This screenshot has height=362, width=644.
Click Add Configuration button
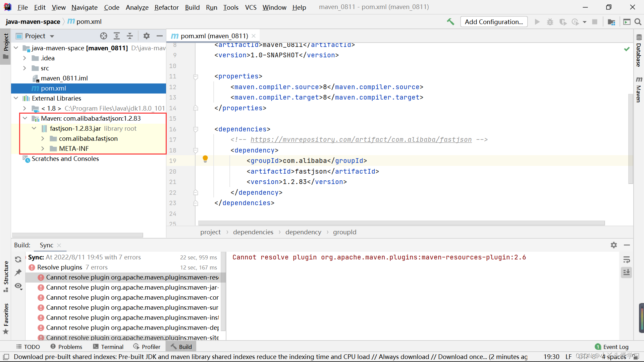pyautogui.click(x=494, y=22)
